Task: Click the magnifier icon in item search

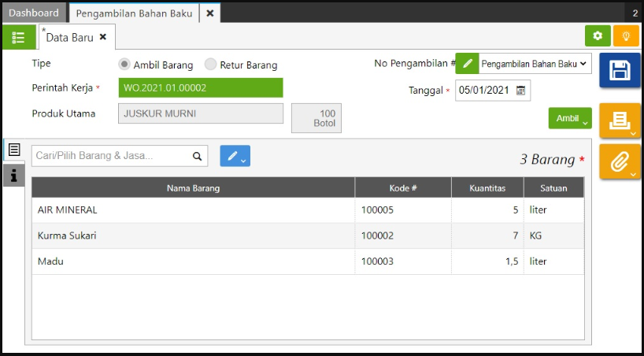Action: tap(198, 156)
